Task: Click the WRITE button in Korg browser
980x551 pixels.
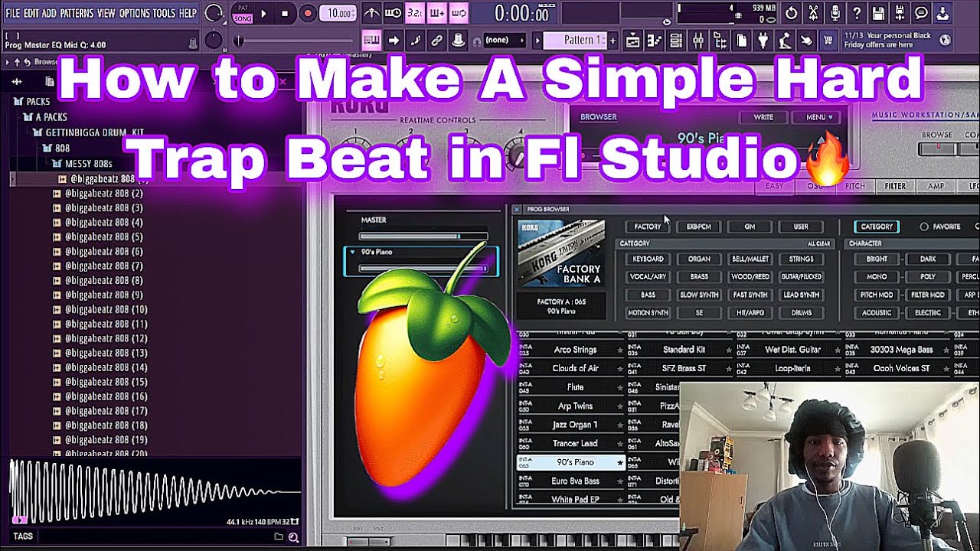Action: (763, 117)
